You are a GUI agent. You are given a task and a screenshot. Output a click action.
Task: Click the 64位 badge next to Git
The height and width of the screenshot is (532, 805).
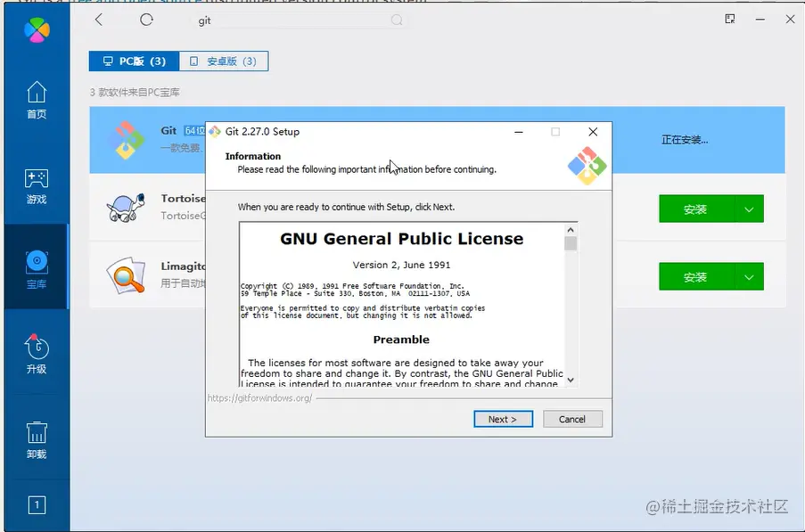pos(194,131)
